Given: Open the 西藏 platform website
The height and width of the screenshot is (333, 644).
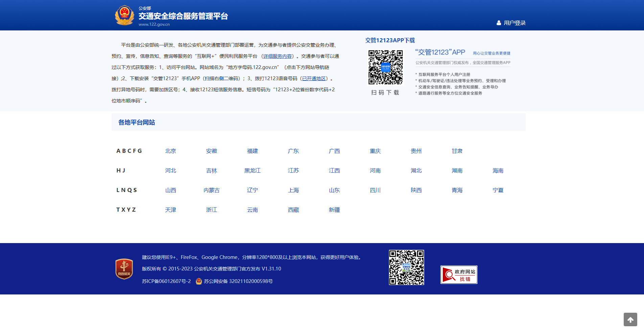Looking at the screenshot, I should (293, 210).
